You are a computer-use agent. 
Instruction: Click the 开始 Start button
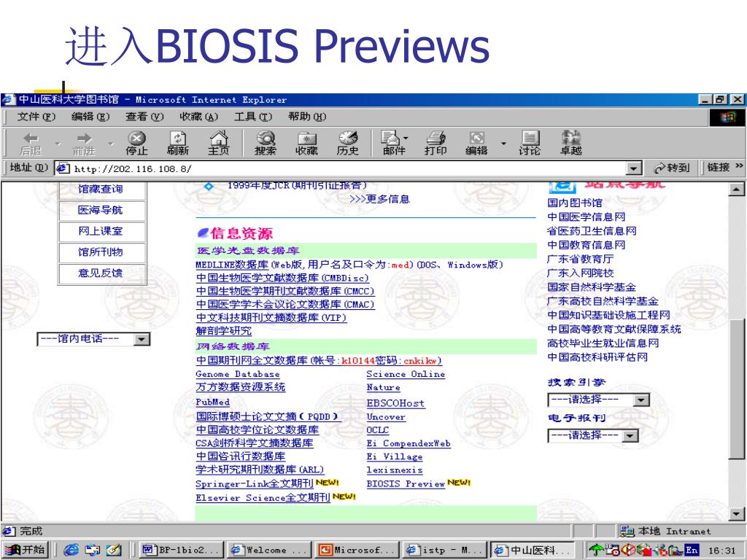click(x=26, y=550)
